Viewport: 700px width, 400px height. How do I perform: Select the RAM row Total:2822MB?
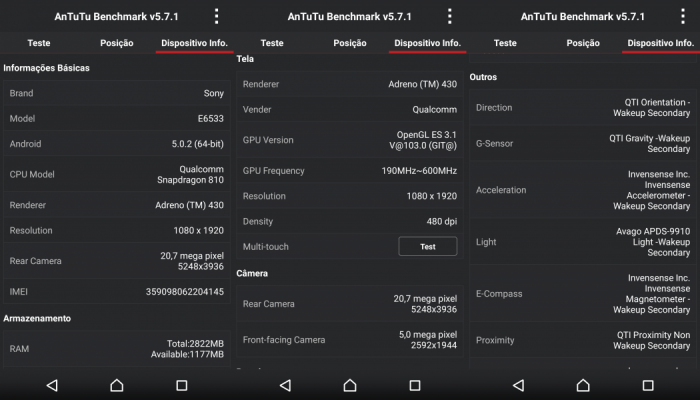pyautogui.click(x=117, y=349)
